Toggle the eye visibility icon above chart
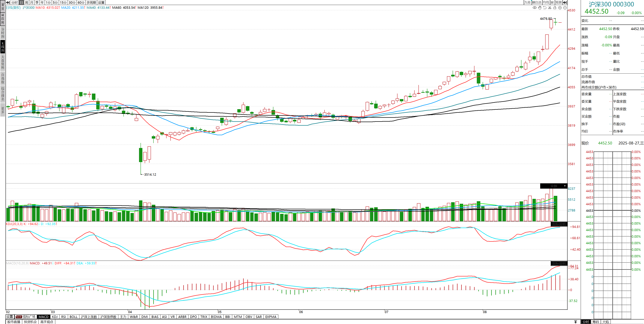 click(x=534, y=8)
